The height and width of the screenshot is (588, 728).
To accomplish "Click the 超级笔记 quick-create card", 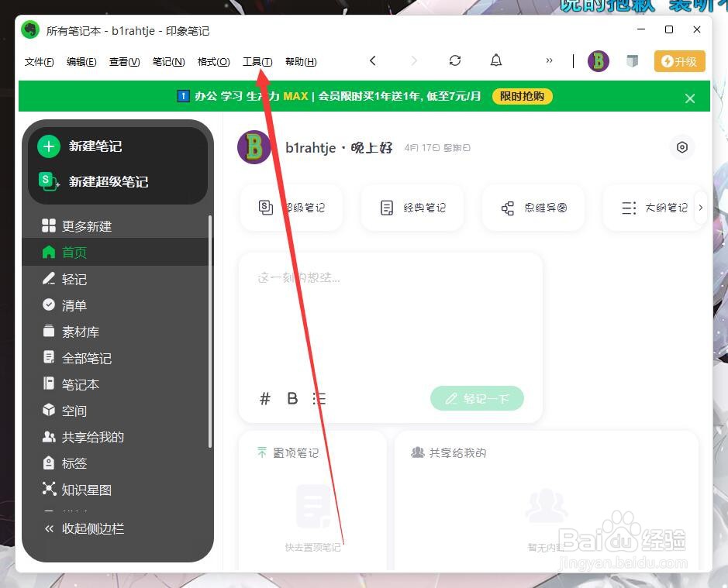I will tap(292, 208).
